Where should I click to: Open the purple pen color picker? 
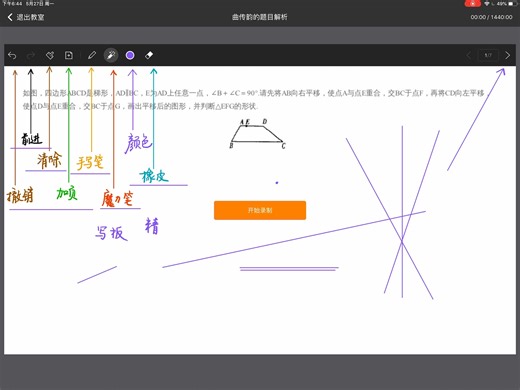tap(130, 55)
